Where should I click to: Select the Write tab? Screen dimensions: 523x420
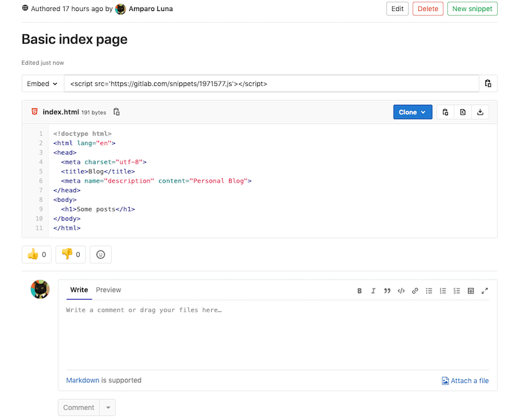[79, 290]
